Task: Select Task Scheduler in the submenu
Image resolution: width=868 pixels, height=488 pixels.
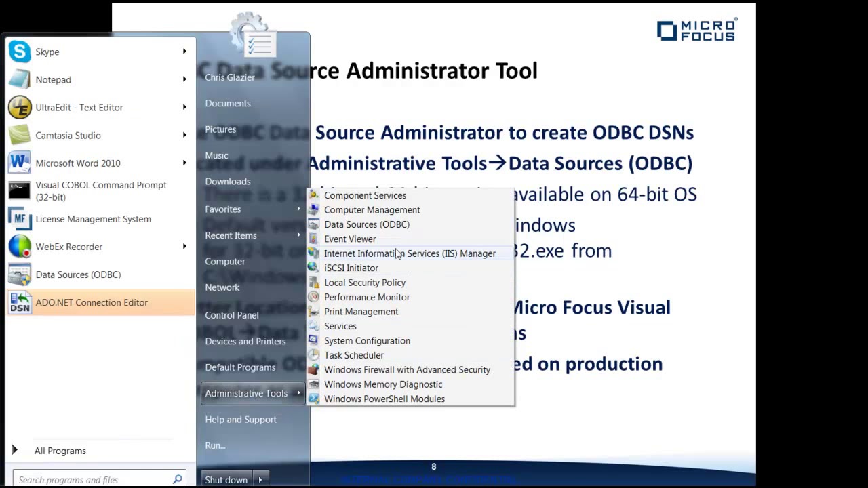Action: 354,355
